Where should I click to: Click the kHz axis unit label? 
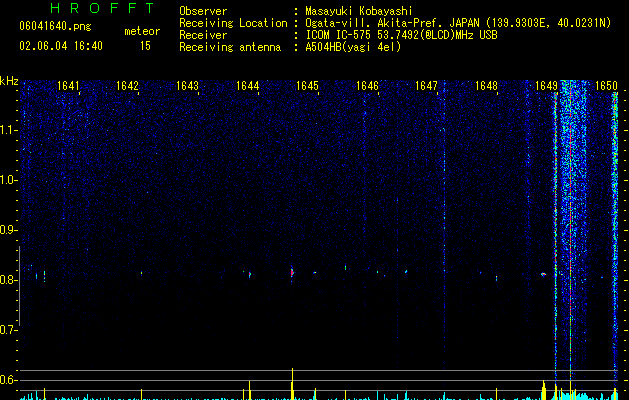[9, 81]
